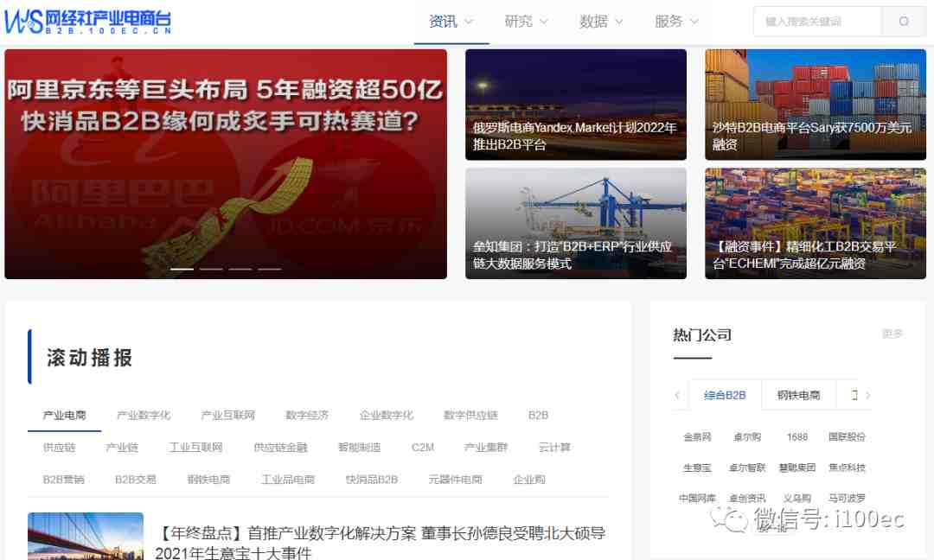Visit the 慧聪集团 company link
This screenshot has height=560, width=934.
(797, 468)
